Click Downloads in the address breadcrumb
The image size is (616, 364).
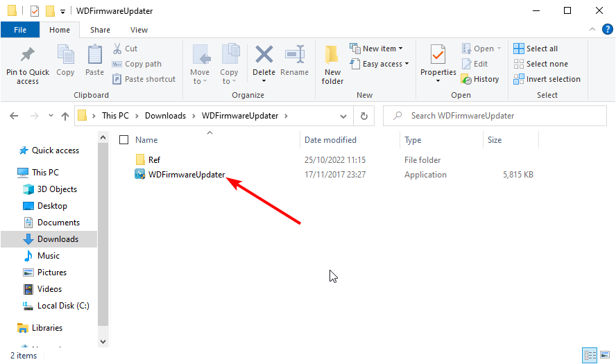pos(165,116)
